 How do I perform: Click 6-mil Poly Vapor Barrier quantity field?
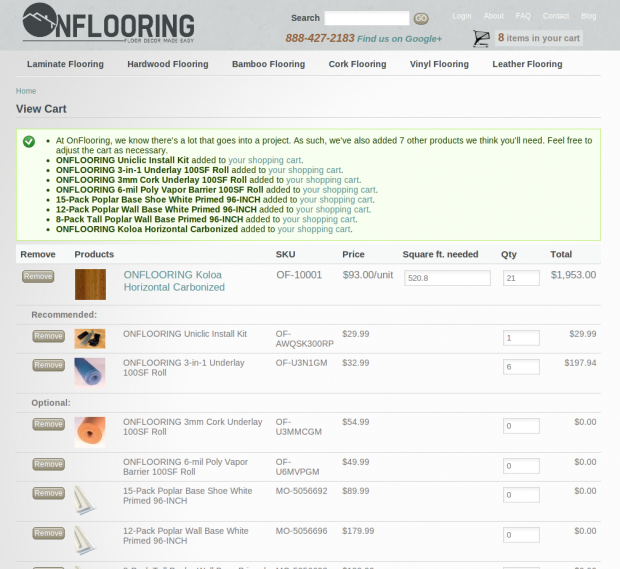(521, 466)
